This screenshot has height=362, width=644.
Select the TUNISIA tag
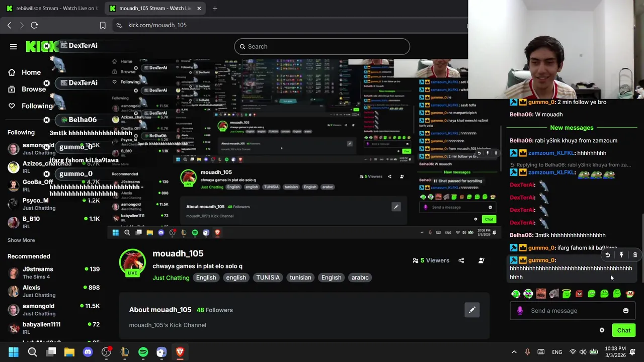pos(268,278)
